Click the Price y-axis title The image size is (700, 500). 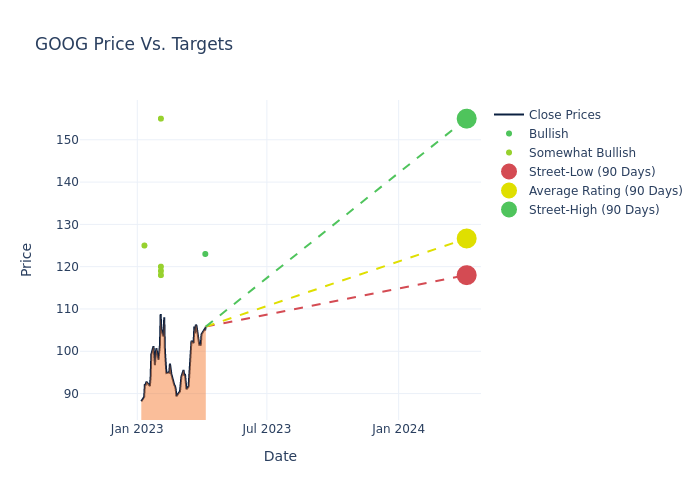tap(27, 259)
